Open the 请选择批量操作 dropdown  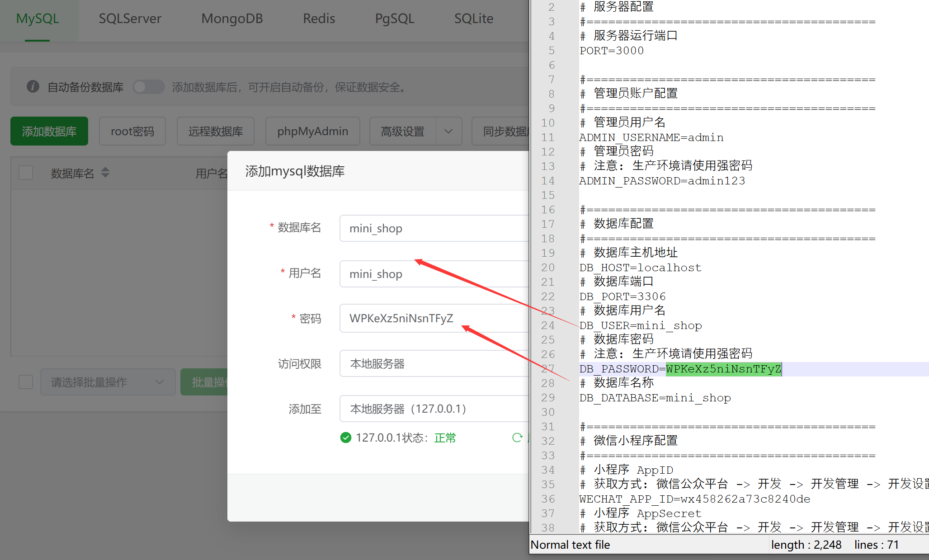pyautogui.click(x=108, y=382)
